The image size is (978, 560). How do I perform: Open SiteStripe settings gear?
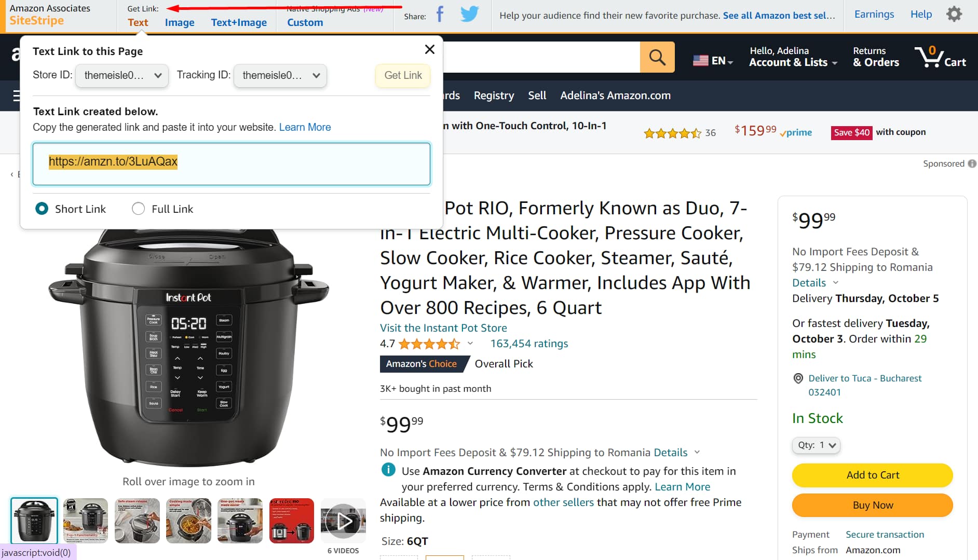(954, 15)
